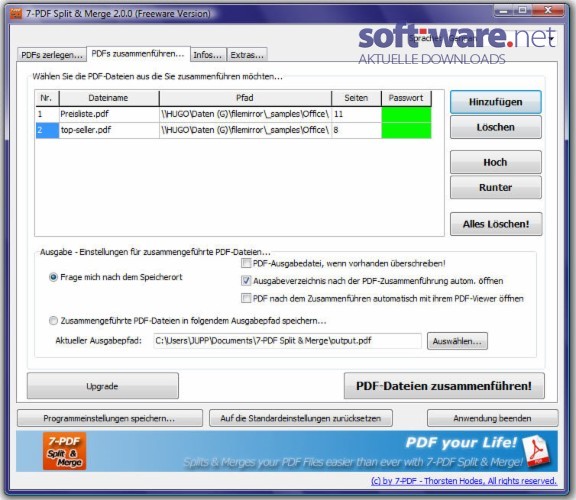Screen dimensions: 576x500
Task: Open the Infos tab
Action: [x=208, y=55]
